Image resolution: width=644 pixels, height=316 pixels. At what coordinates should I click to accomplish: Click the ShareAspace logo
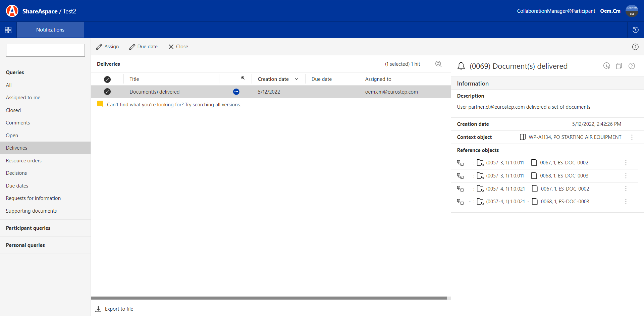point(12,11)
